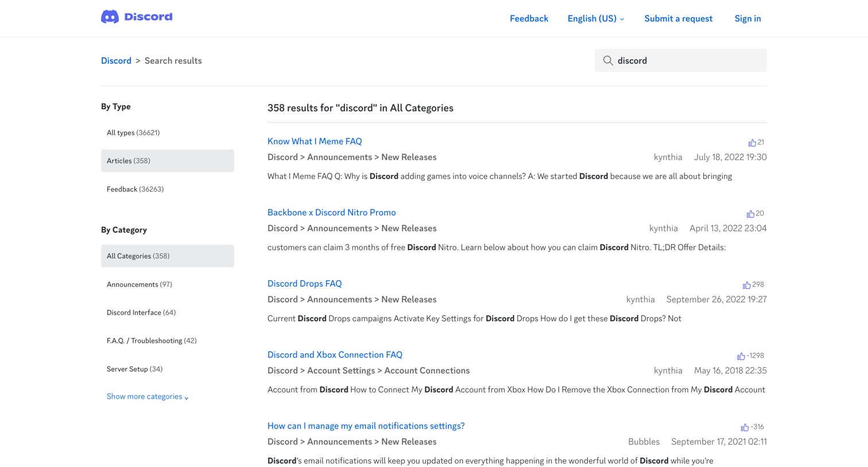
Task: Filter by Announcements (97) category
Action: pyautogui.click(x=167, y=284)
